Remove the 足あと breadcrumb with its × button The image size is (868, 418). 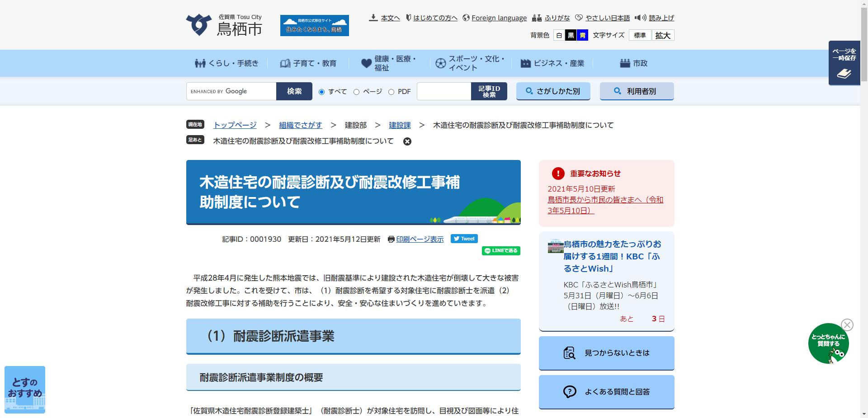pos(407,141)
